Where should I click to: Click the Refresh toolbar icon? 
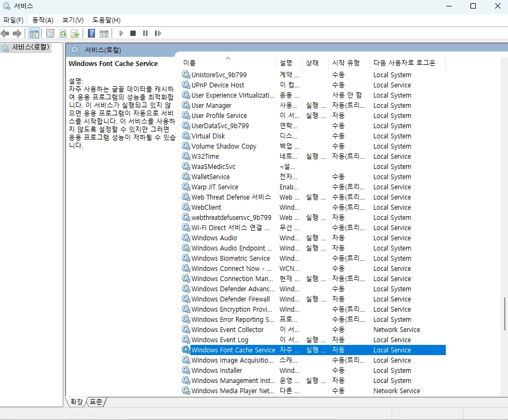click(63, 33)
